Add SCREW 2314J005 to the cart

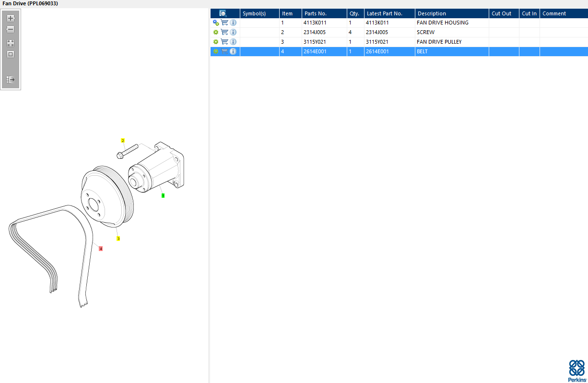click(224, 32)
